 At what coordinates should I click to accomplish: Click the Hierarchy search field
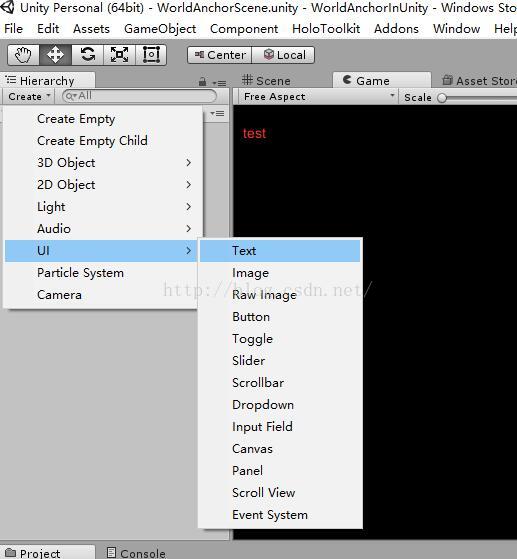coord(139,96)
